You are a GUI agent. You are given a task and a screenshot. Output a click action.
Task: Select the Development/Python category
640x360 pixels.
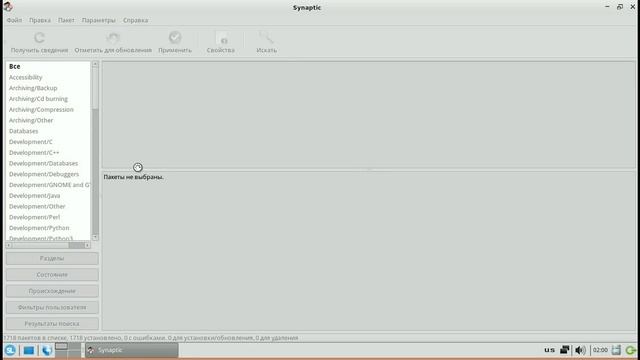click(x=48, y=228)
